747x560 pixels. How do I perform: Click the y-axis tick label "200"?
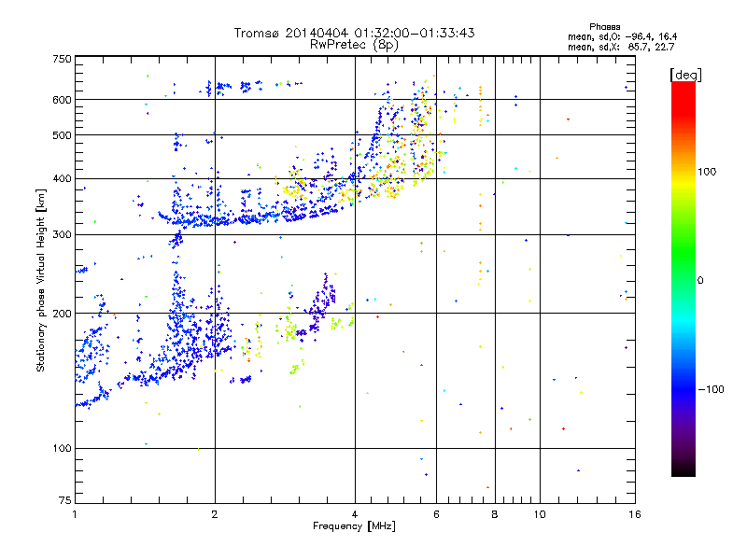coord(62,314)
